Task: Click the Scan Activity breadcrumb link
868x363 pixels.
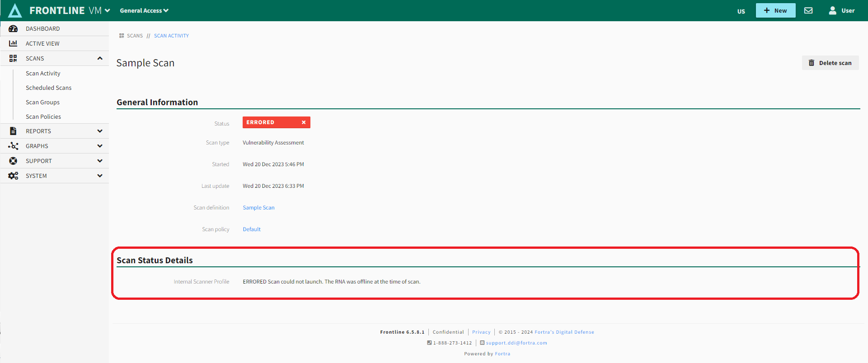Action: (x=171, y=36)
